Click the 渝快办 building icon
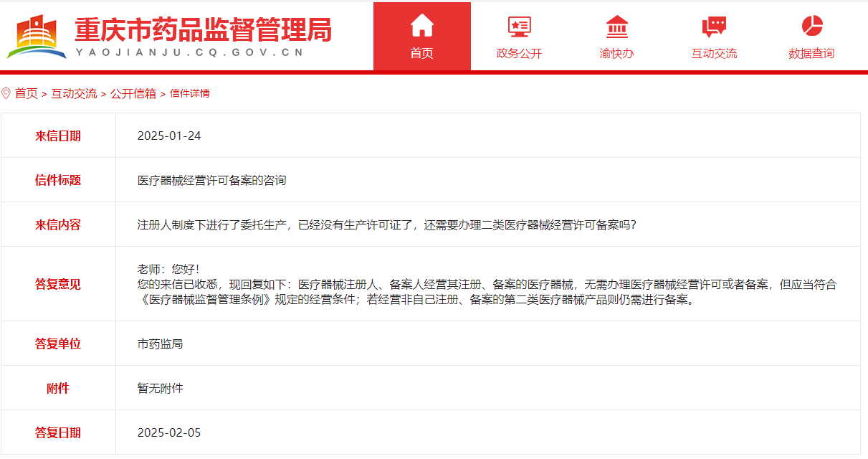 coord(616,27)
